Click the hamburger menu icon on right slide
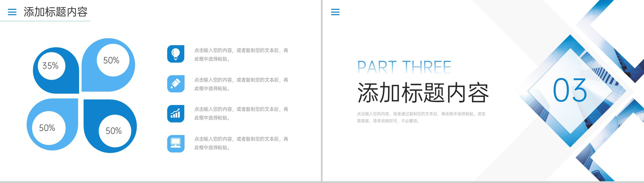Screen dimensions: 644x183 (335, 12)
